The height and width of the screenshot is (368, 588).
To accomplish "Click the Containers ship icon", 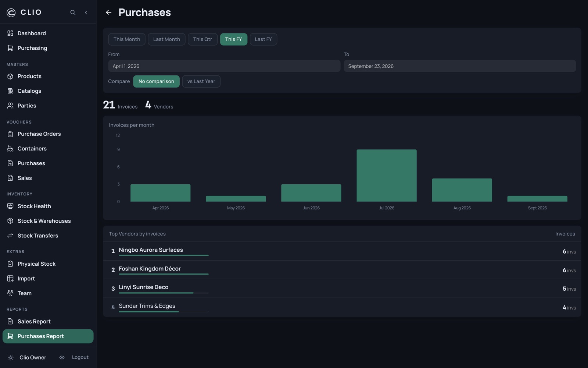I will tap(10, 149).
